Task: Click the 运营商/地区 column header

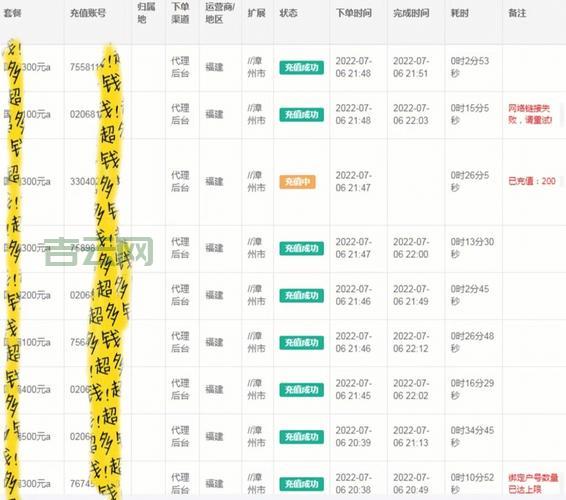Action: coord(220,13)
